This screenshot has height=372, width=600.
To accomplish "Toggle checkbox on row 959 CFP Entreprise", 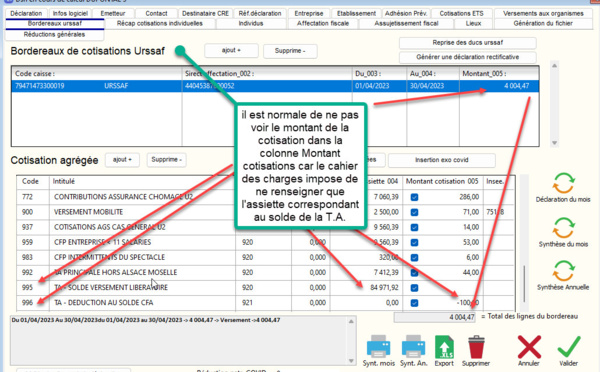I will coord(414,243).
